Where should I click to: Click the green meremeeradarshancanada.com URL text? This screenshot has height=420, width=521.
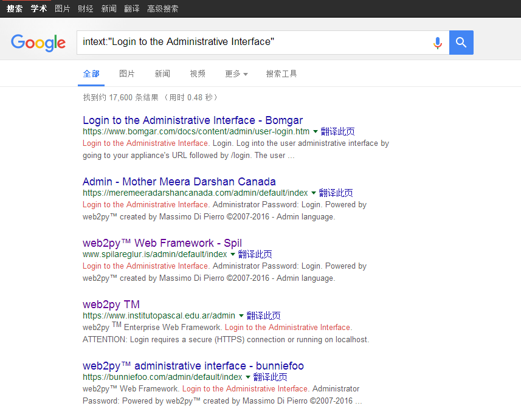tap(195, 193)
